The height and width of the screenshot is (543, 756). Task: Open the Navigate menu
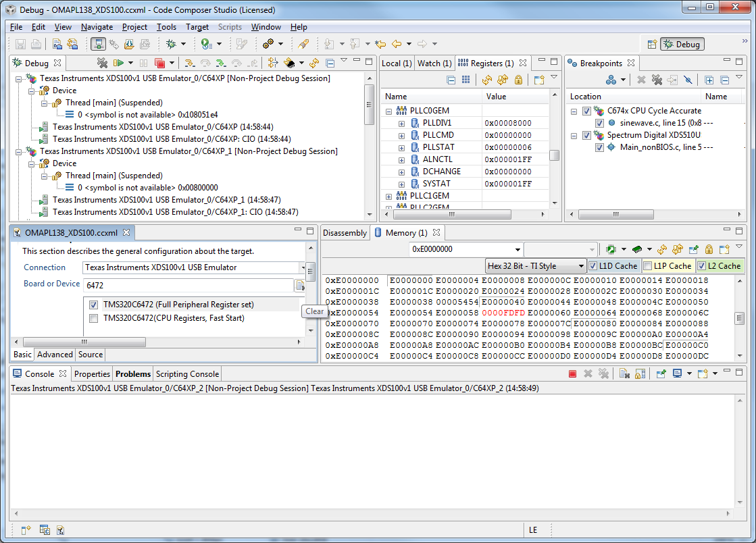[97, 27]
